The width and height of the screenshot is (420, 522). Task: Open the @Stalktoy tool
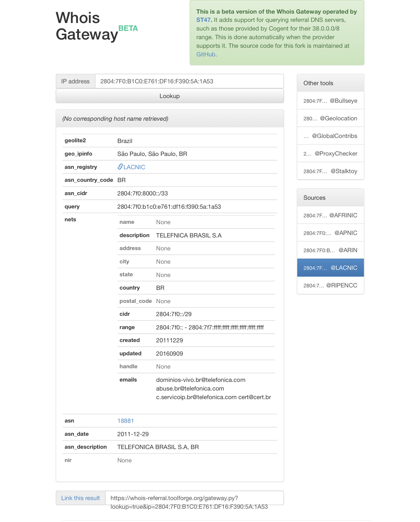click(x=331, y=171)
